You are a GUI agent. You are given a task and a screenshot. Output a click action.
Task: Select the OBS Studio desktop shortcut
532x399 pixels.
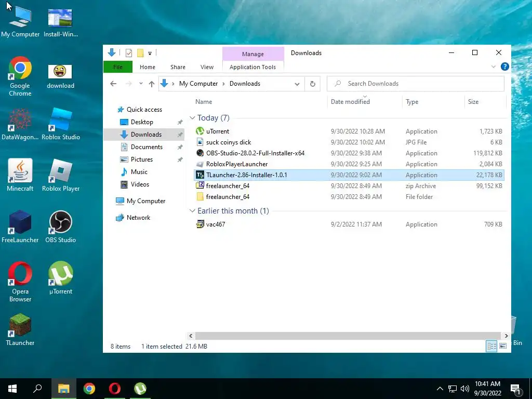point(60,227)
